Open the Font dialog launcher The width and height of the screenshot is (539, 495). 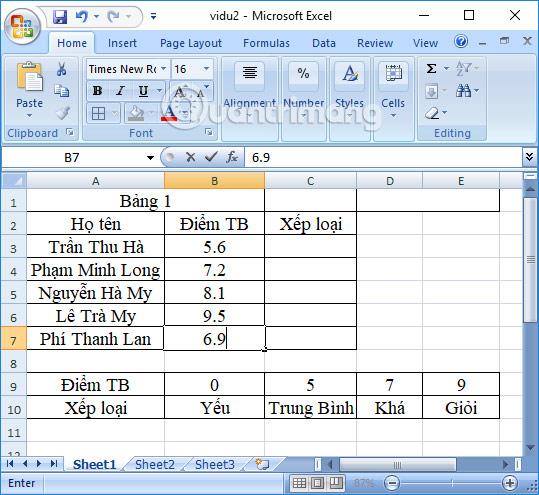pos(208,132)
